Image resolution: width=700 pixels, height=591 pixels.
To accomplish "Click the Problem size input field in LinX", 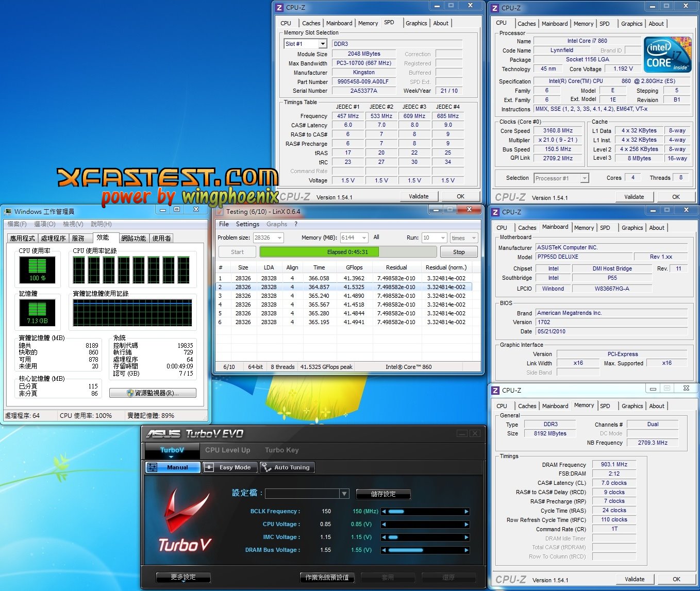I will 264,238.
